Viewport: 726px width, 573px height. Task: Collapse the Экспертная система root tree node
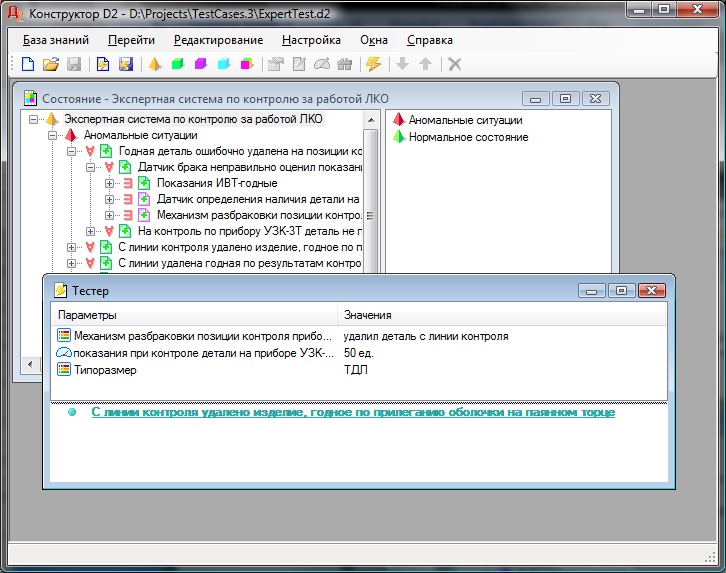coord(34,119)
